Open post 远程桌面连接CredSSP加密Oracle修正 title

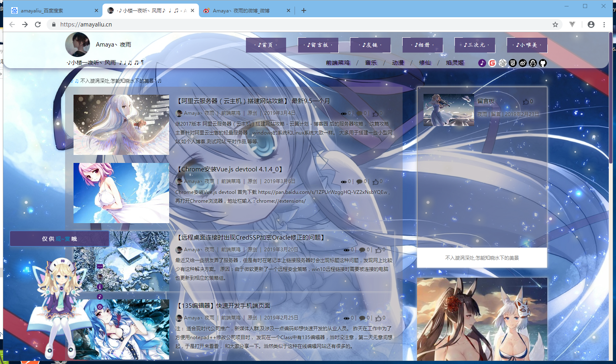click(x=251, y=238)
